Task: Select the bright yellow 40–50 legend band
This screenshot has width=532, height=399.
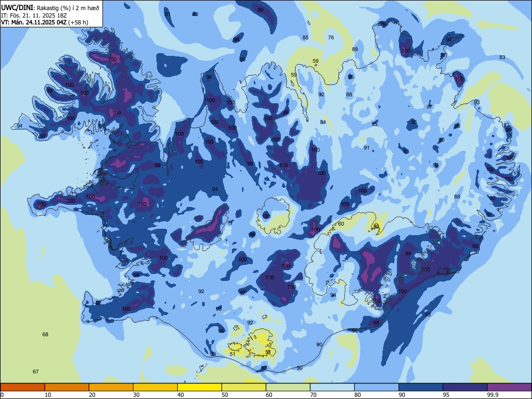Action: pyautogui.click(x=199, y=387)
